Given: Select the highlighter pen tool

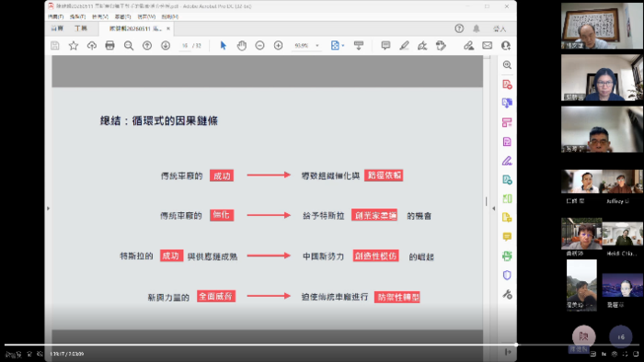Looking at the screenshot, I should tap(404, 46).
